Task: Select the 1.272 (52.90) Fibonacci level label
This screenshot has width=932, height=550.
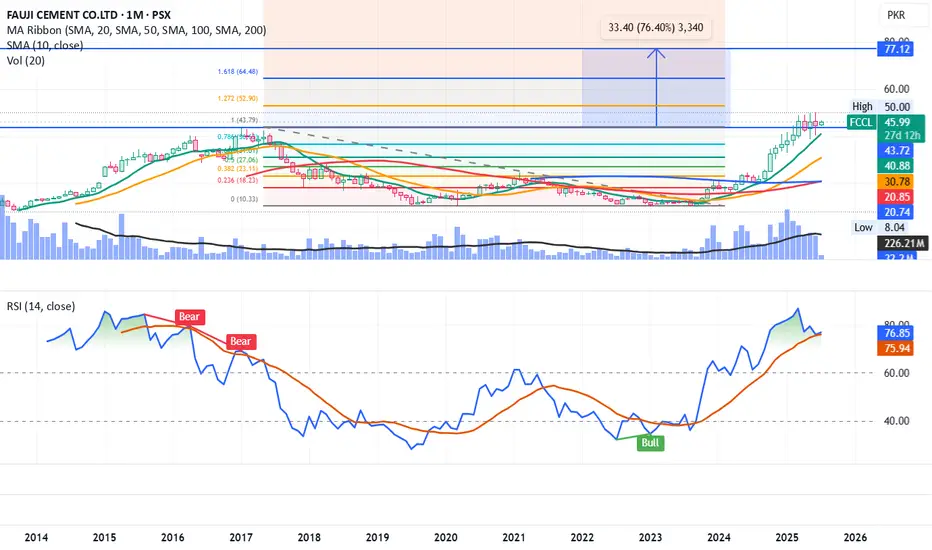Action: pos(238,99)
